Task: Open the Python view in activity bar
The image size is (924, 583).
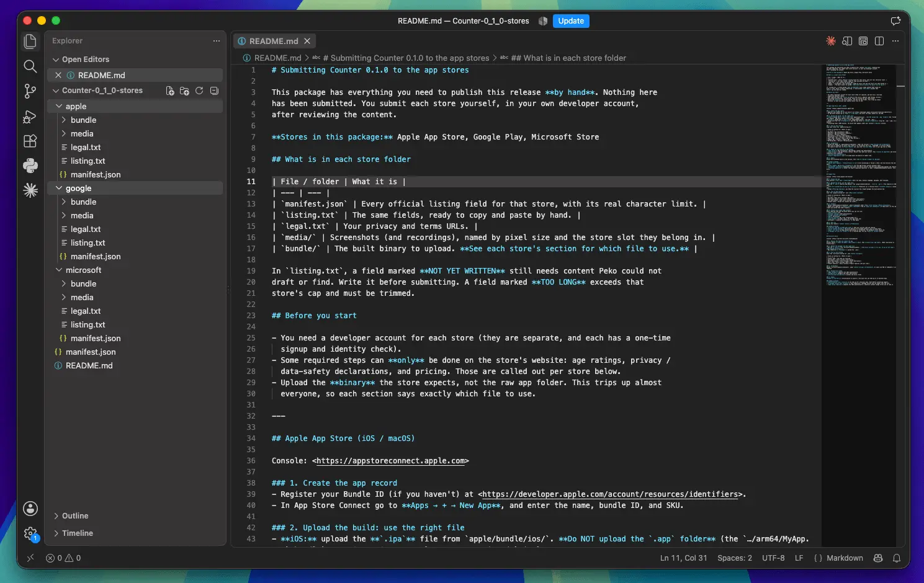Action: 30,166
